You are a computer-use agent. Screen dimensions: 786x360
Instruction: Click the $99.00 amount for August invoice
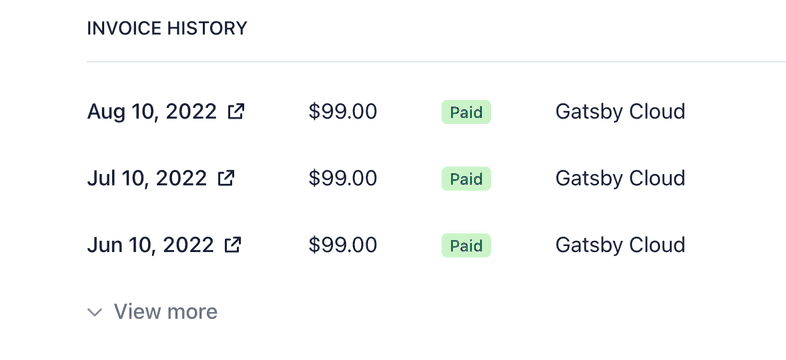click(x=343, y=111)
